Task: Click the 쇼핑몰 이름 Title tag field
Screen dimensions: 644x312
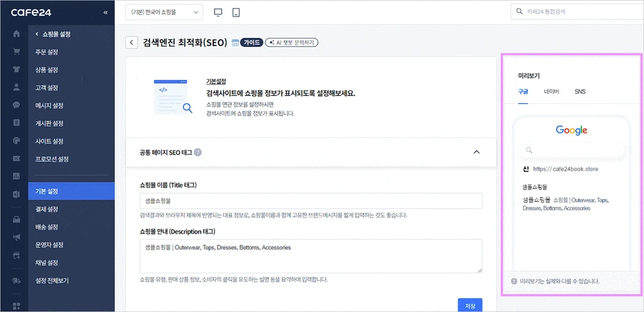Action: [x=311, y=201]
